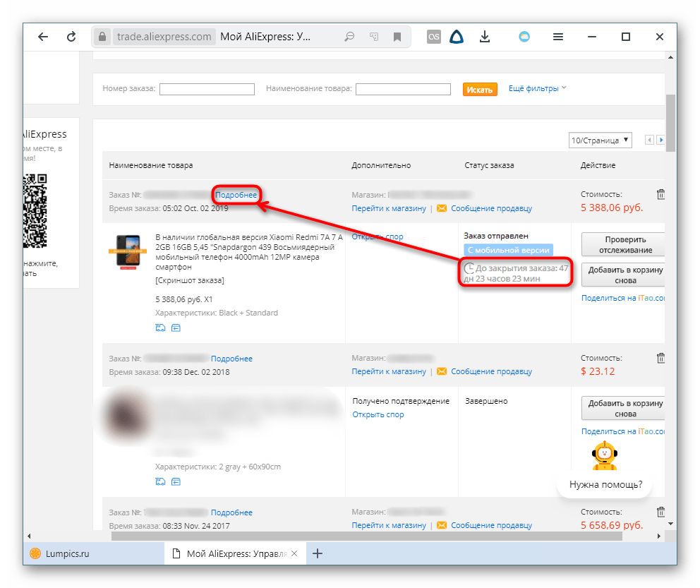
Task: Click Проверить отслеживание button
Action: [623, 245]
